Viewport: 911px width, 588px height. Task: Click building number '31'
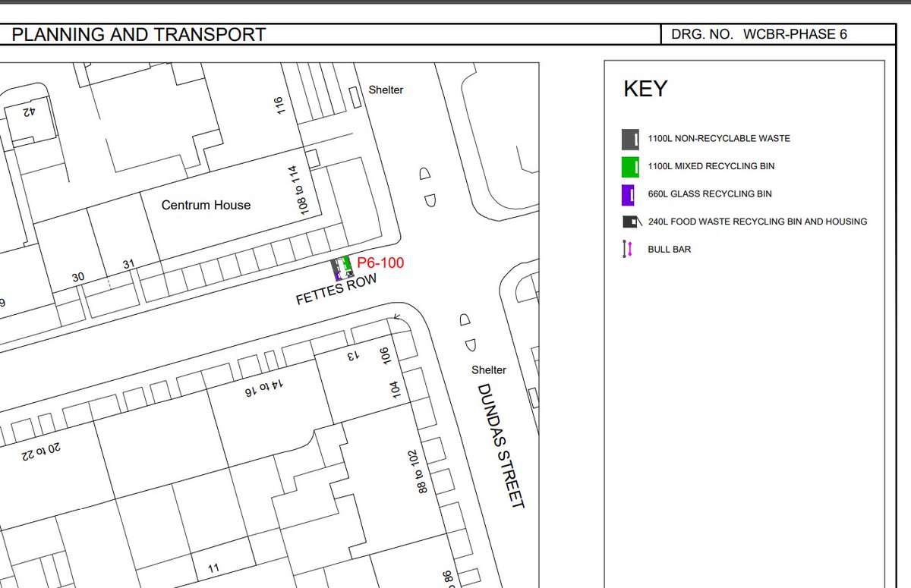tap(129, 264)
